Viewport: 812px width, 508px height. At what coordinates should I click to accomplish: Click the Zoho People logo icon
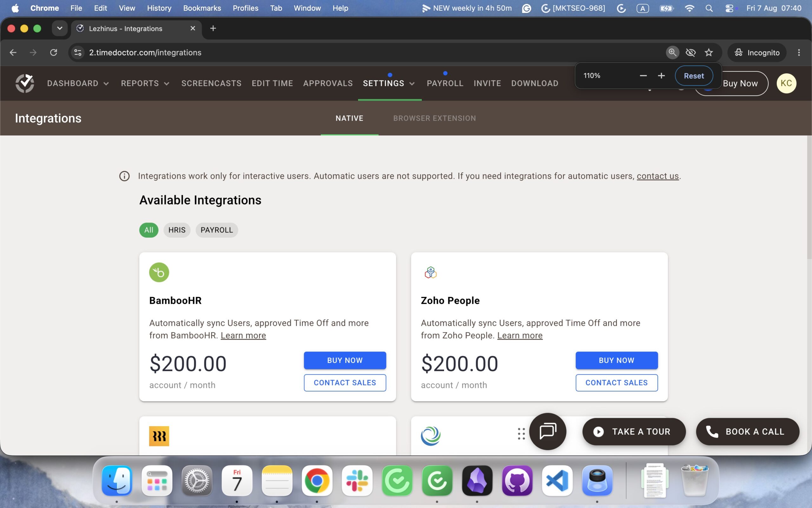(x=430, y=272)
